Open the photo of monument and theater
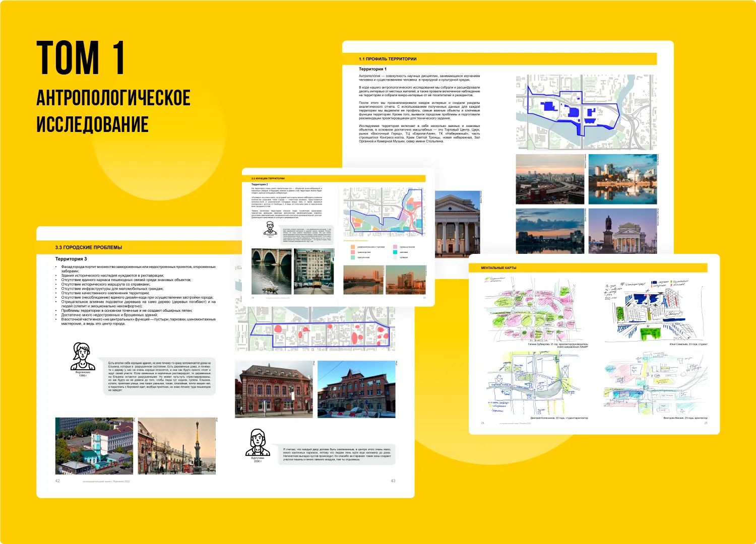 (622, 230)
